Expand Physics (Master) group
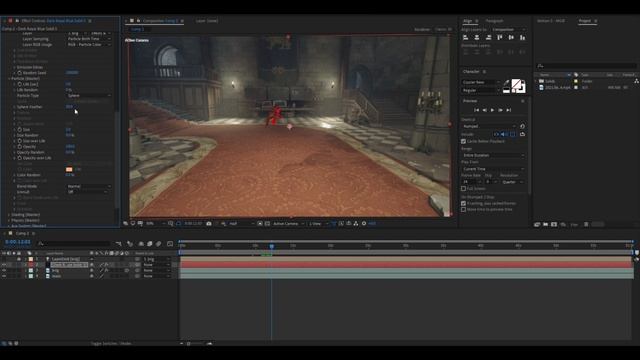 point(9,220)
